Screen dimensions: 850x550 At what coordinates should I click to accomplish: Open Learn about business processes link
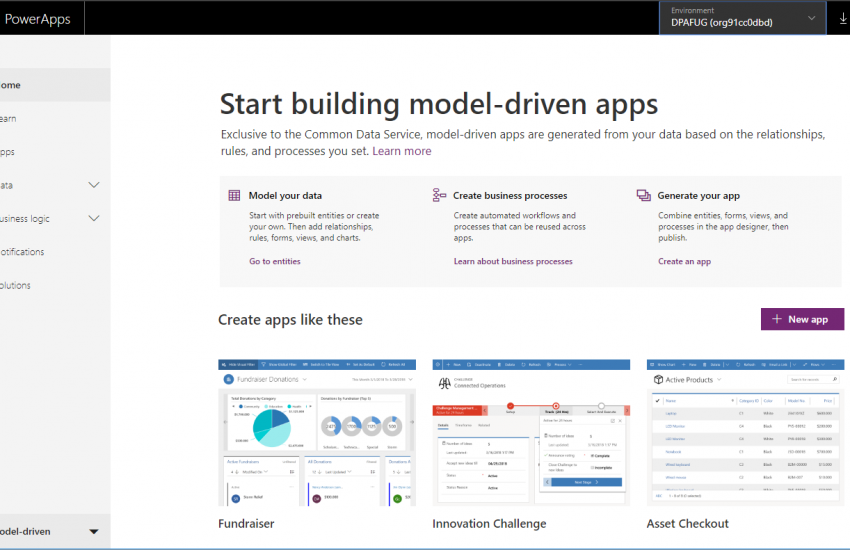click(513, 261)
